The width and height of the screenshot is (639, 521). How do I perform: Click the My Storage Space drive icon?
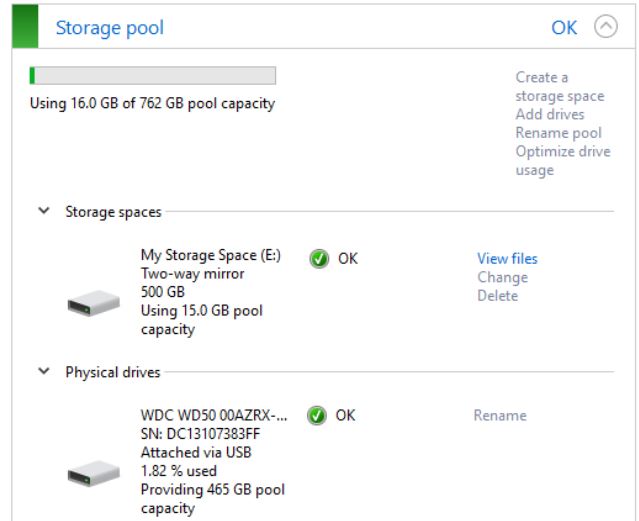click(x=93, y=303)
